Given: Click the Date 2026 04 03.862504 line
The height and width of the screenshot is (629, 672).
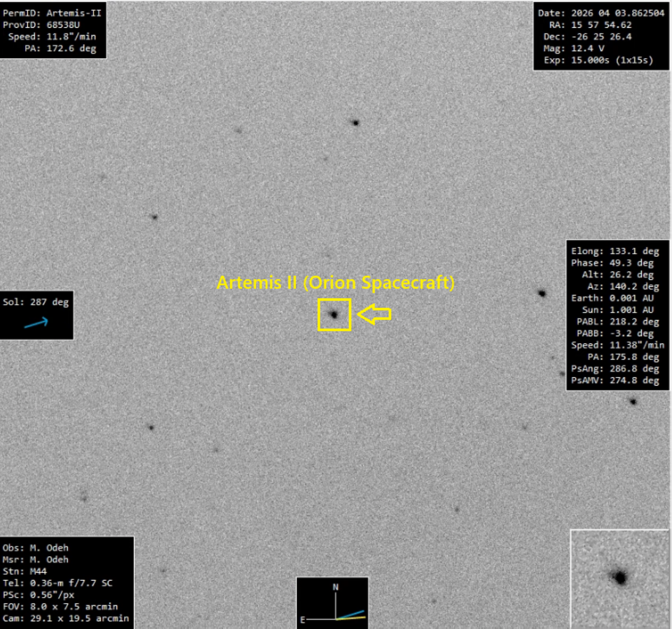Looking at the screenshot, I should point(601,13).
